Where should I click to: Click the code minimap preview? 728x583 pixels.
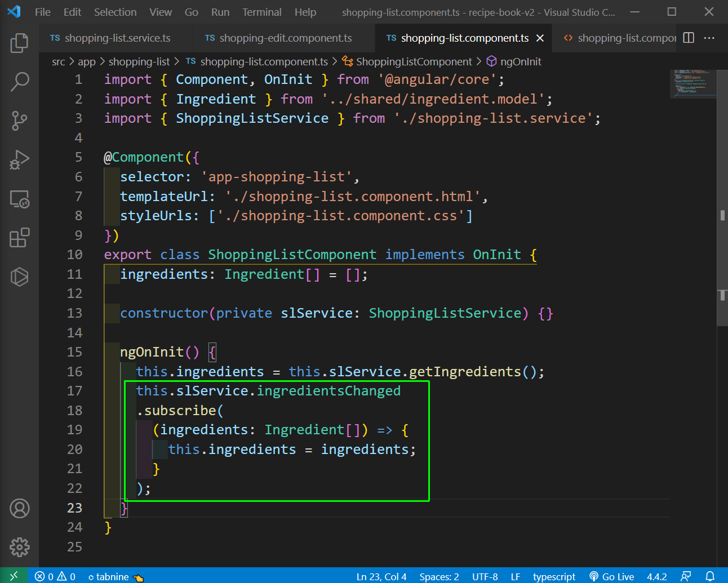point(693,84)
